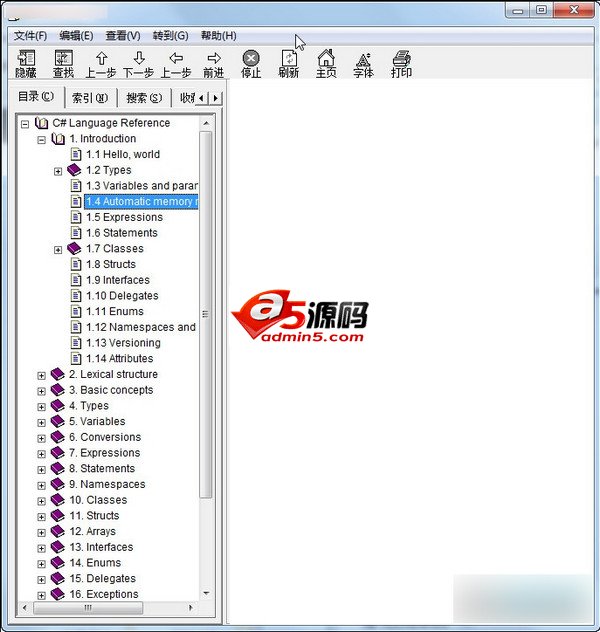Open the 文件(F) menu

30,36
